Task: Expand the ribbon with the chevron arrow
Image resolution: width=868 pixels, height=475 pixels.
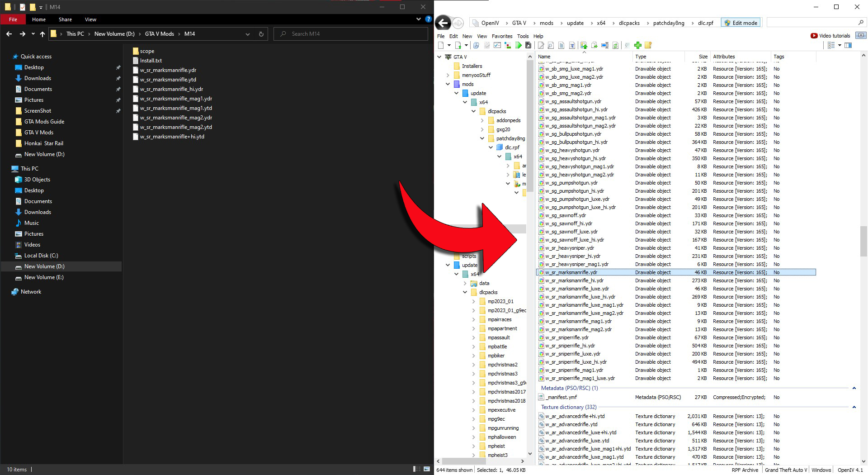Action: [419, 19]
